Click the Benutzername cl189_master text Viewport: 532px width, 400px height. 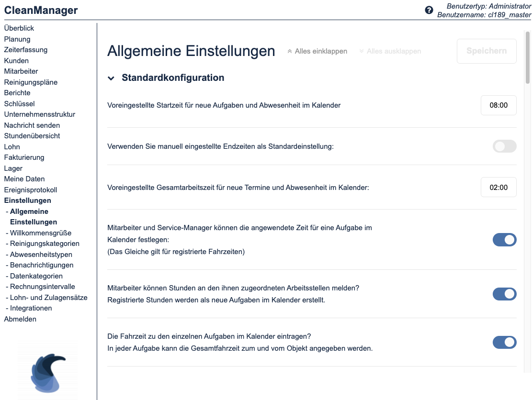tap(484, 15)
